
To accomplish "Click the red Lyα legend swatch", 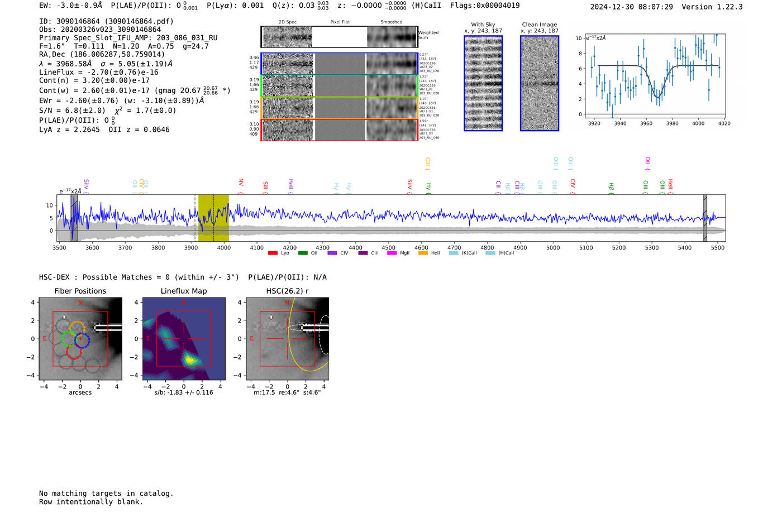I will pos(273,253).
